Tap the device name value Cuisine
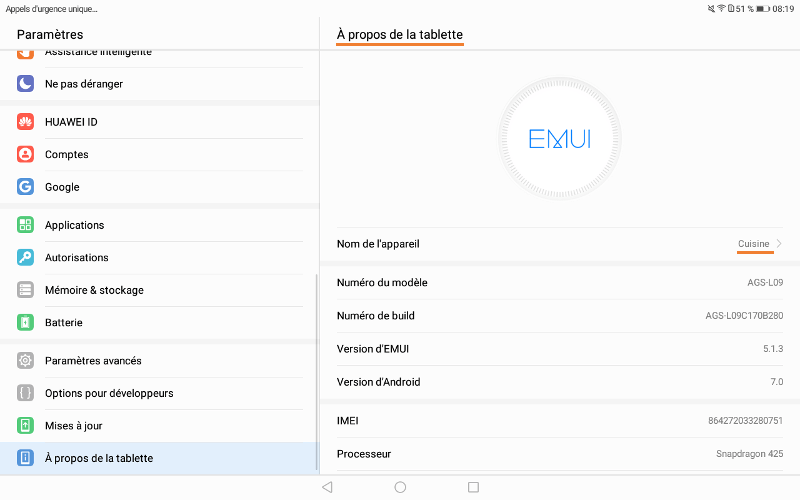 [754, 244]
